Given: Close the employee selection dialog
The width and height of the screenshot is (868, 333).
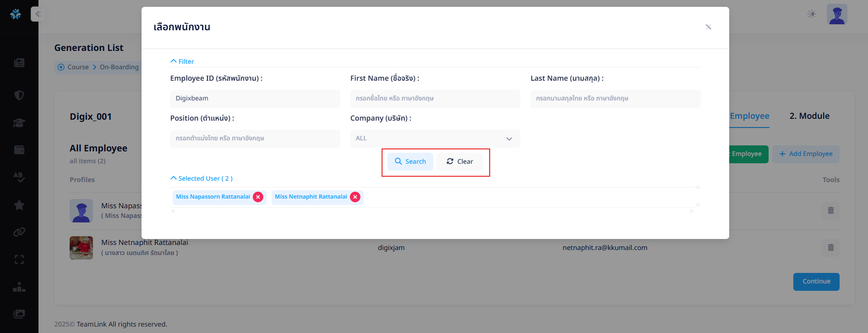Looking at the screenshot, I should point(708,27).
